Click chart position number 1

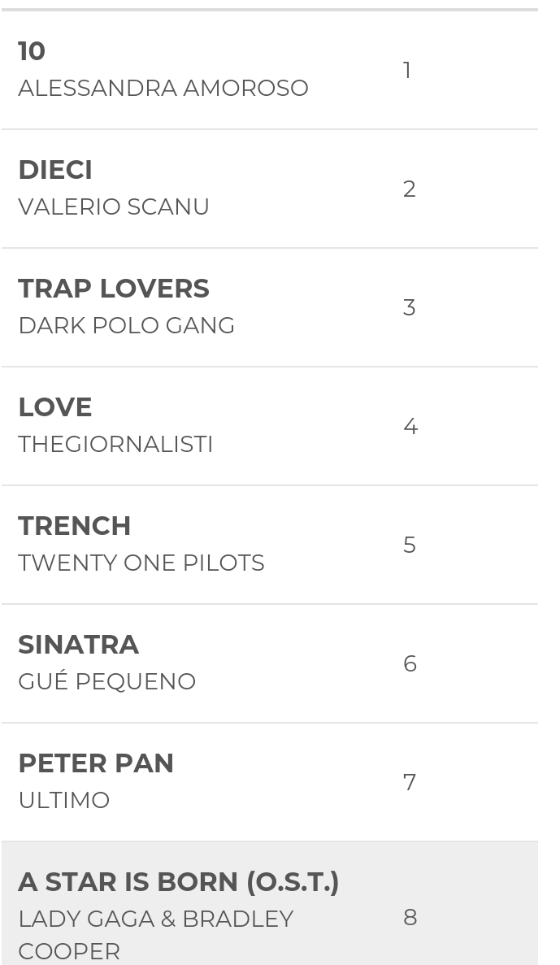407,71
